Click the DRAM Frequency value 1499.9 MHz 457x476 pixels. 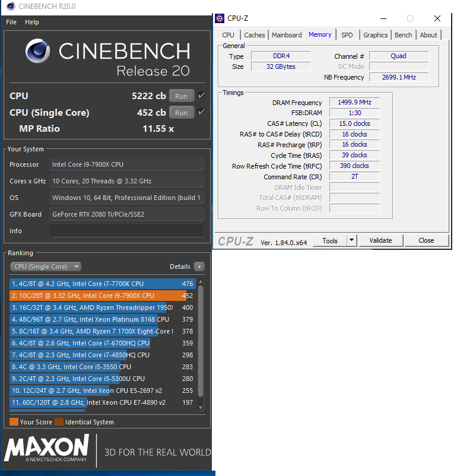pyautogui.click(x=355, y=102)
